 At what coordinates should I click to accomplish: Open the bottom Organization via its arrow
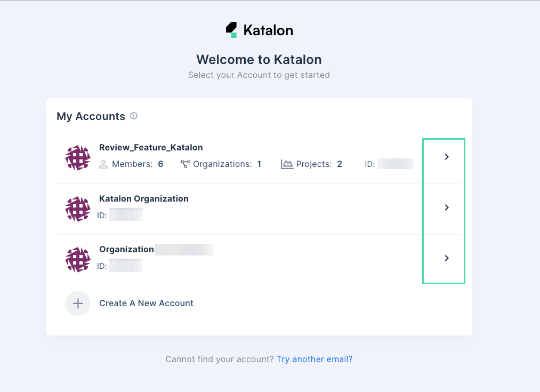(446, 258)
